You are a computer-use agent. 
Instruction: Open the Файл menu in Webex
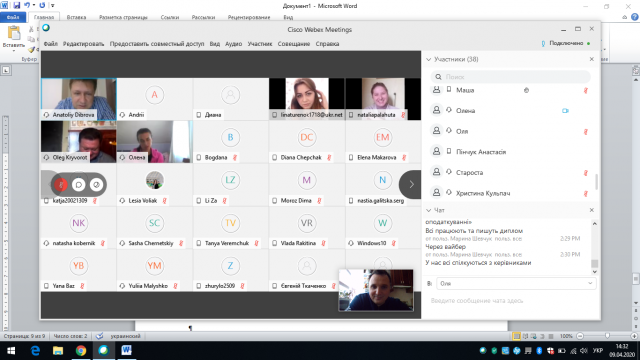(51, 44)
